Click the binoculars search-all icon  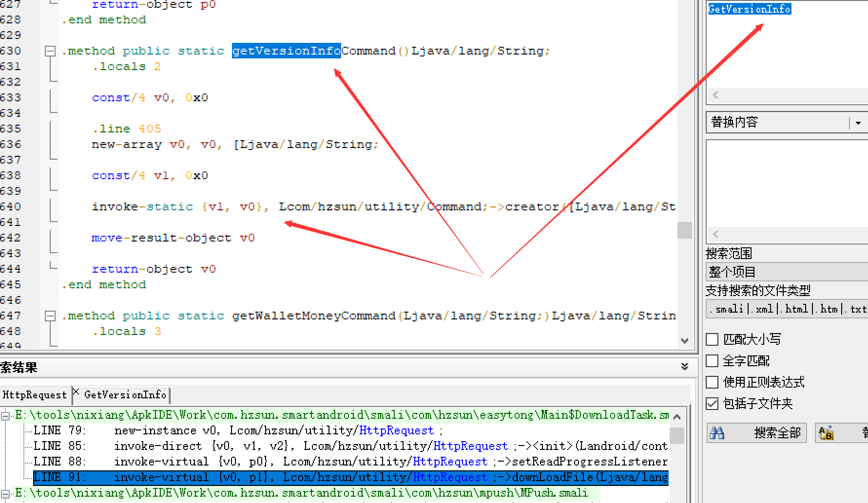pyautogui.click(x=717, y=432)
